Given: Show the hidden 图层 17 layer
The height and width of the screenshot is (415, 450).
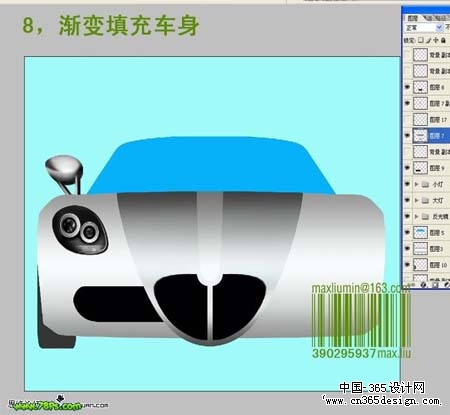Looking at the screenshot, I should coord(407,119).
